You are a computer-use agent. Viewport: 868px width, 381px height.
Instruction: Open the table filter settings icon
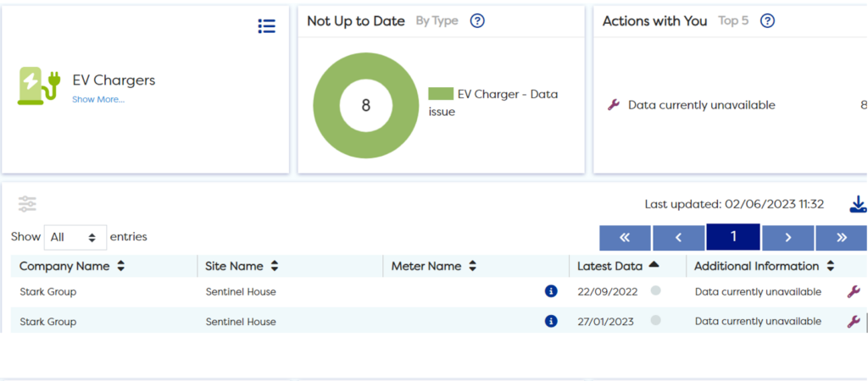(27, 204)
